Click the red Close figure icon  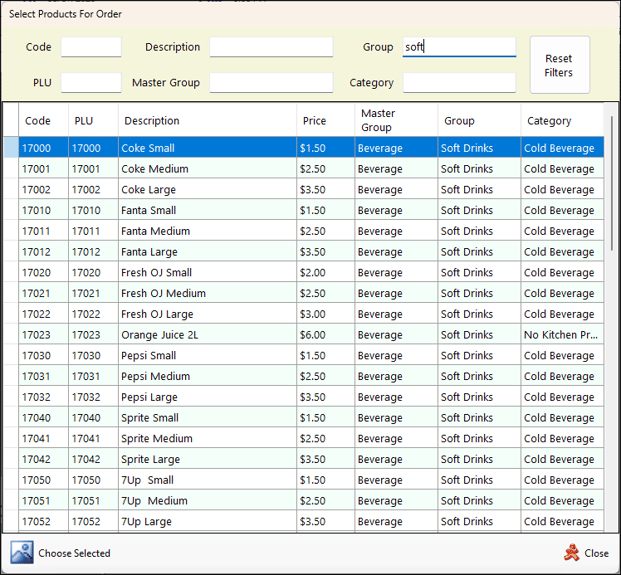click(x=571, y=553)
